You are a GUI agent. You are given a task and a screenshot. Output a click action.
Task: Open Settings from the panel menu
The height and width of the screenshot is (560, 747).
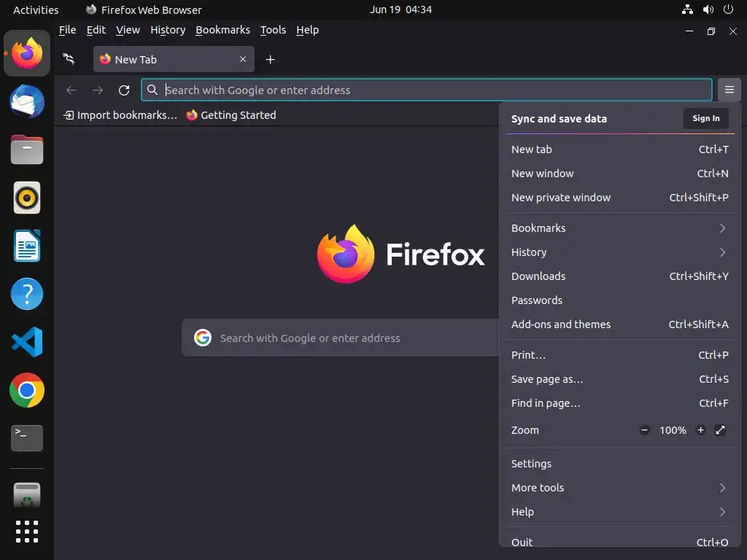[x=619, y=464]
